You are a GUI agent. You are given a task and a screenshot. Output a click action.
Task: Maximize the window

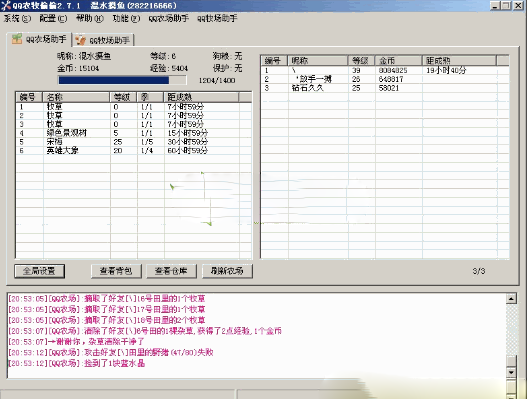coord(506,5)
